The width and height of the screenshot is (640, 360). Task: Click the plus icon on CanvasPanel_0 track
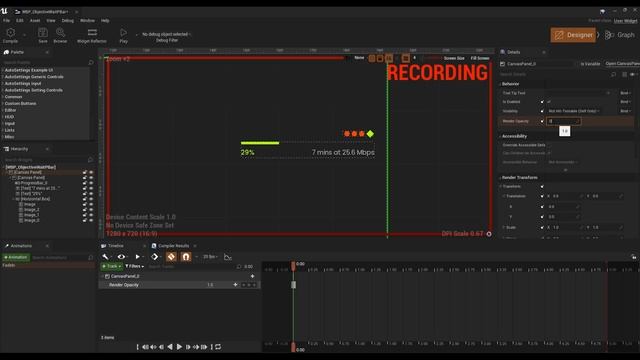pos(253,276)
